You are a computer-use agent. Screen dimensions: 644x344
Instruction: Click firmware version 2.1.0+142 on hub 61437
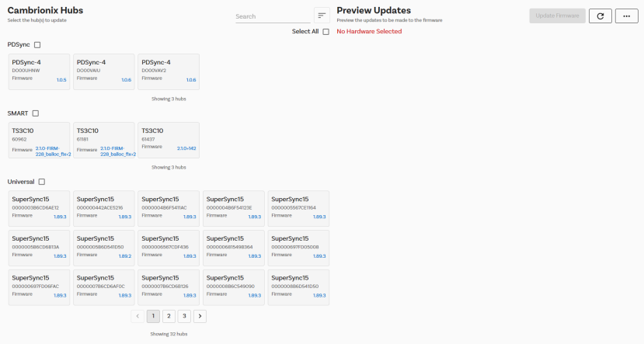click(186, 148)
